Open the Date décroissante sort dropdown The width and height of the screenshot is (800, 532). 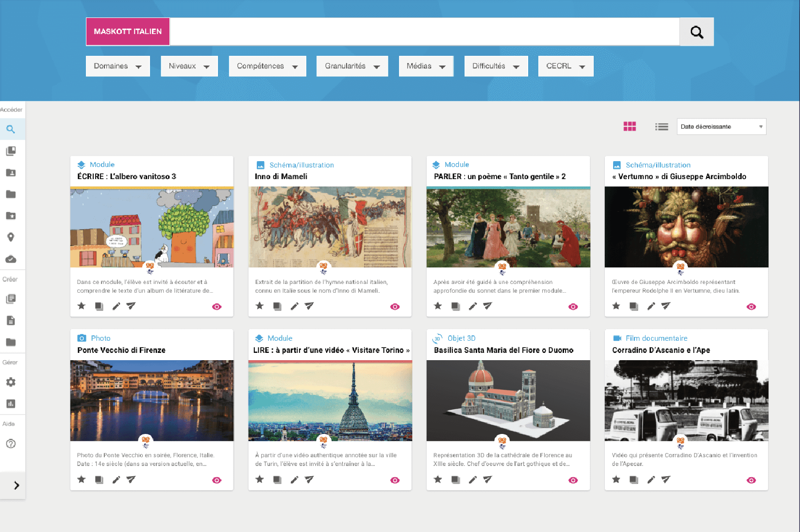pos(721,127)
